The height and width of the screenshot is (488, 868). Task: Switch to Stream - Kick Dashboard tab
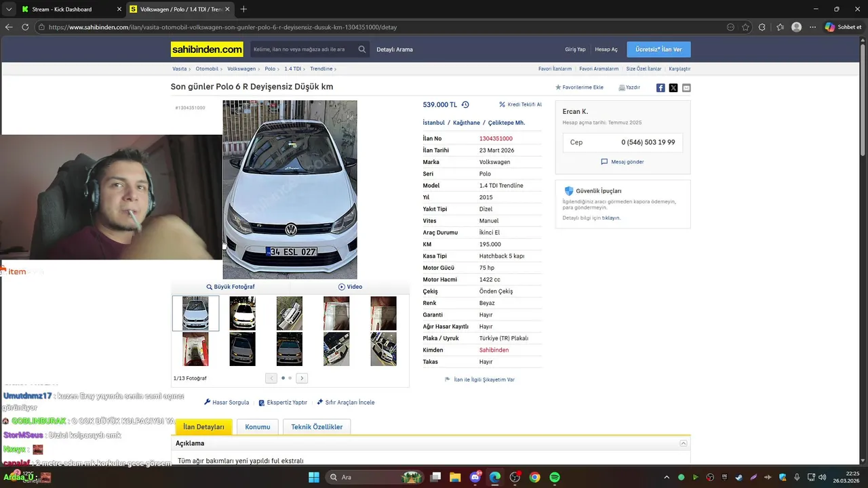[71, 9]
